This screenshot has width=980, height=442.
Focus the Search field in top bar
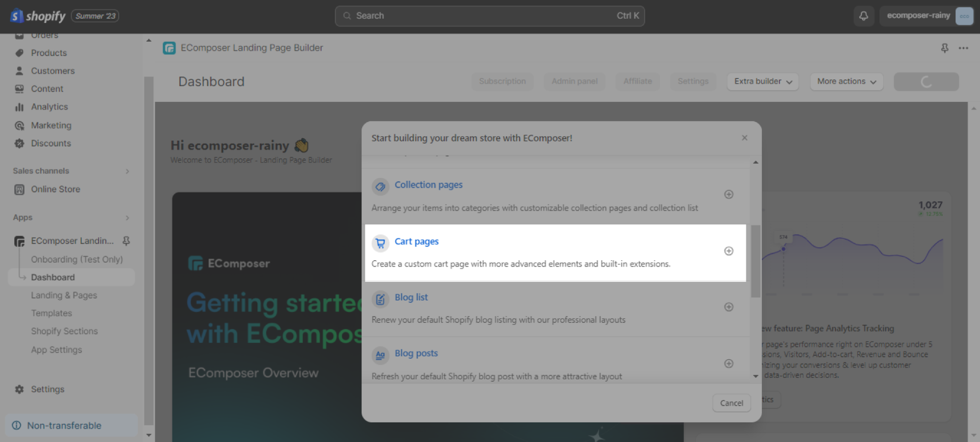tap(490, 16)
